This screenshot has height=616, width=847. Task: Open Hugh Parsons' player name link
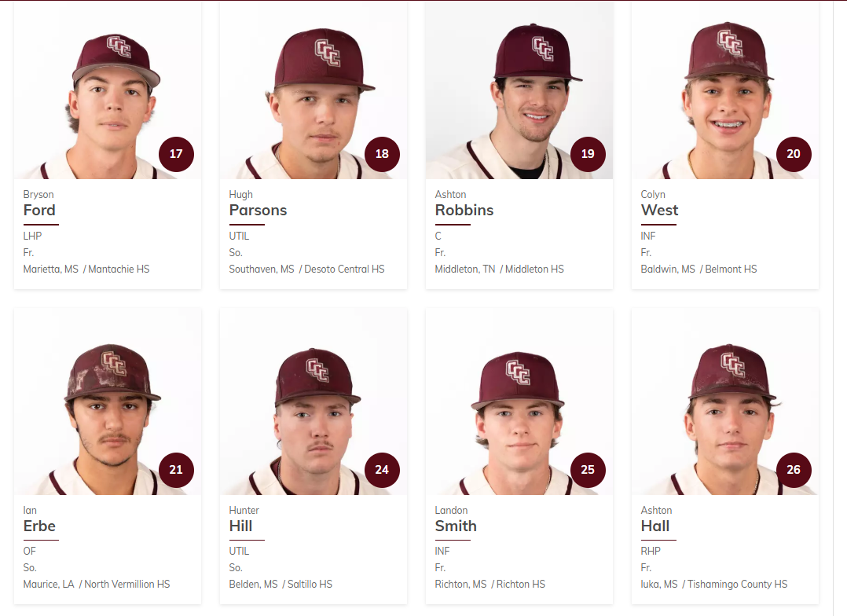(258, 210)
